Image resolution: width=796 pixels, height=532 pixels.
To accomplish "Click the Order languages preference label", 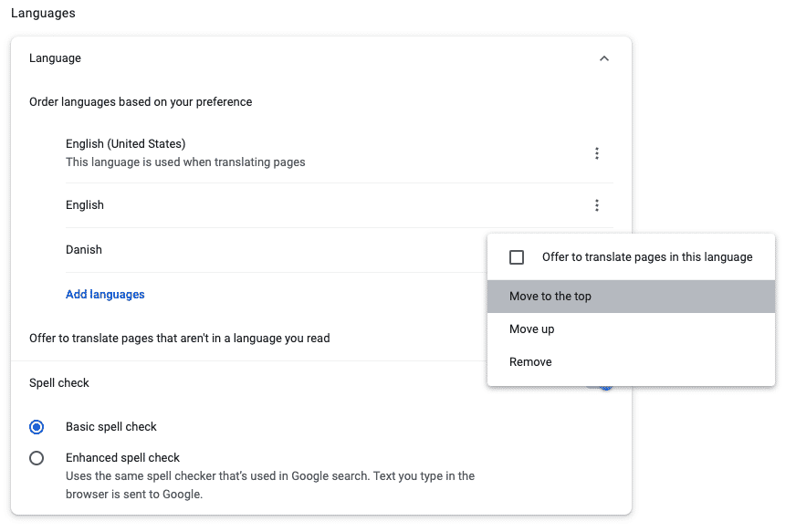I will pyautogui.click(x=141, y=101).
